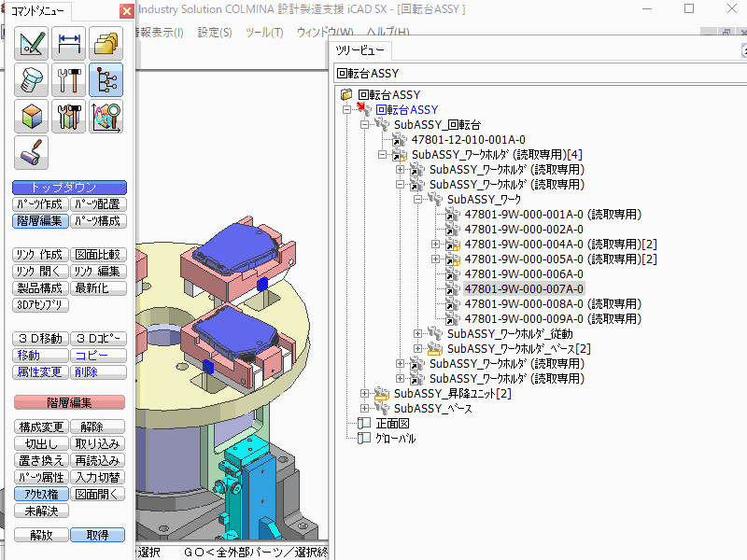Image resolution: width=747 pixels, height=560 pixels.
Task: Toggle the 取得 button
Action: tap(98, 535)
